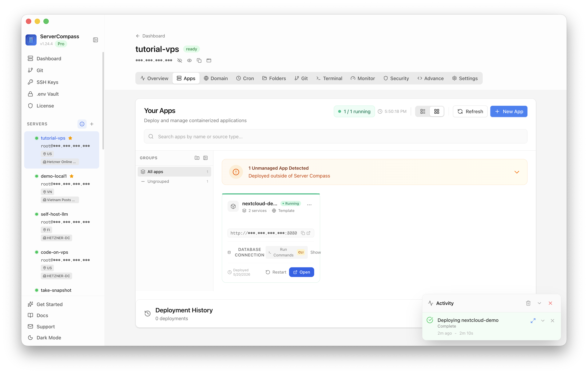The height and width of the screenshot is (374, 588).
Task: Click the Deployment History clock icon
Action: (x=148, y=313)
